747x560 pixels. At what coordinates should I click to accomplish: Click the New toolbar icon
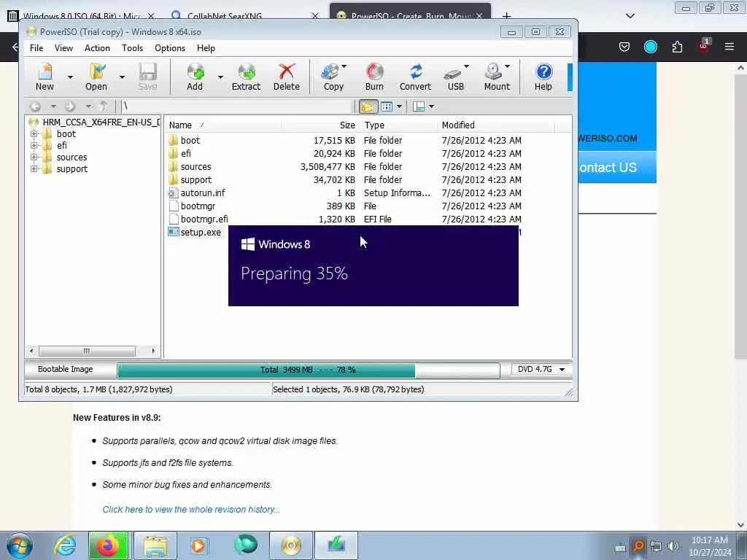[44, 77]
